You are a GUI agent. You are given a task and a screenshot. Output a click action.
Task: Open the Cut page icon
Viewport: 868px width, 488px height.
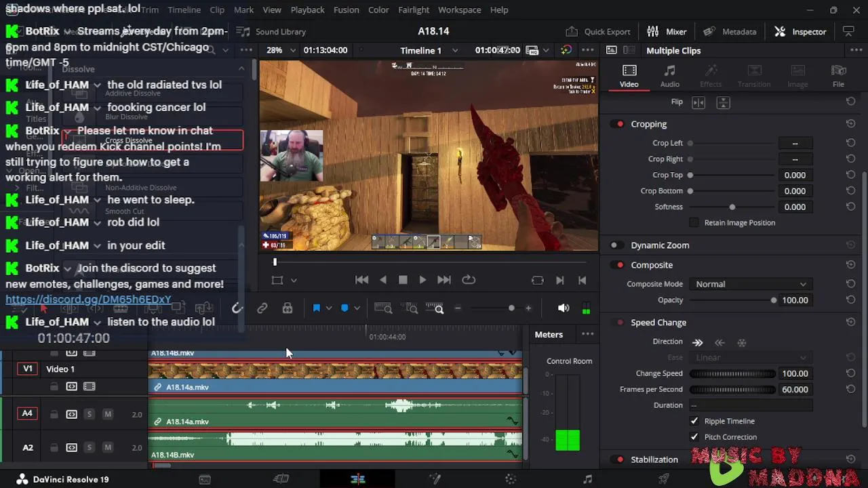(x=281, y=479)
